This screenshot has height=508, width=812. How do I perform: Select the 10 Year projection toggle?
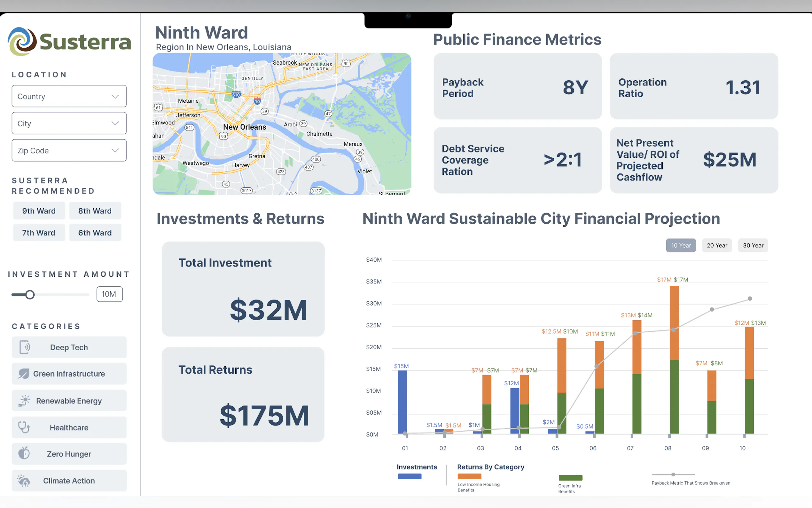click(x=680, y=245)
